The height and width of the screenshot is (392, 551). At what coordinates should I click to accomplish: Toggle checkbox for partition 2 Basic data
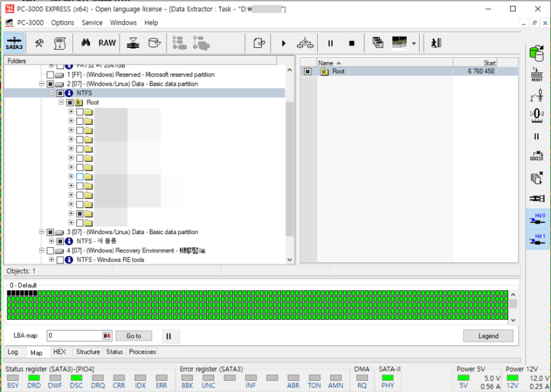pos(50,84)
